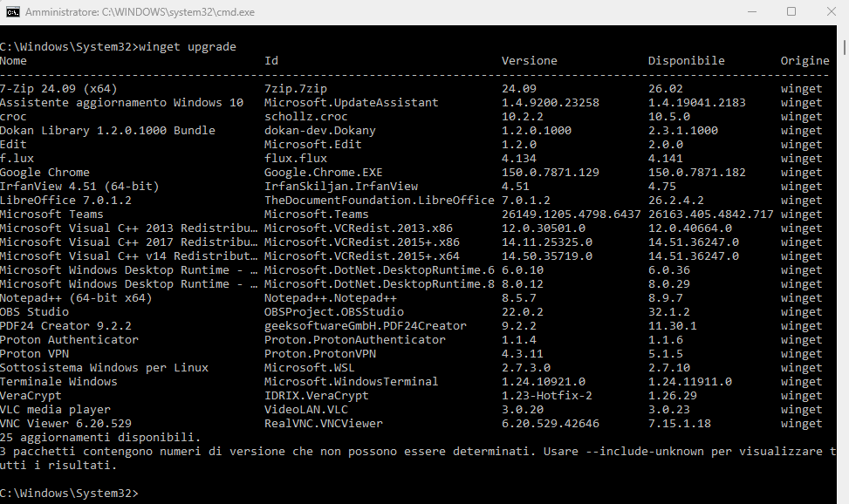Click 'Microsoft.DotNet.DesktopRuntime.8' id
This screenshot has height=504, width=849.
(x=379, y=284)
